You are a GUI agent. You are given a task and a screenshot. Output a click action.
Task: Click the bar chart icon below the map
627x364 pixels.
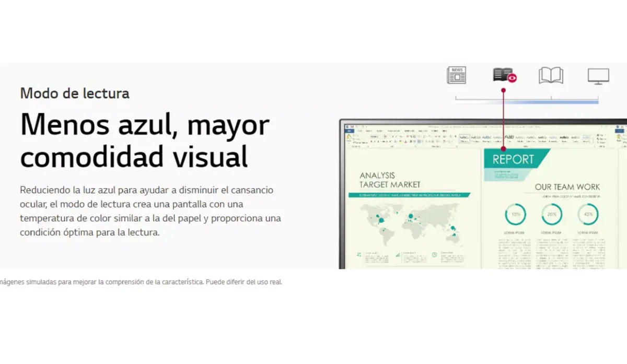click(398, 254)
